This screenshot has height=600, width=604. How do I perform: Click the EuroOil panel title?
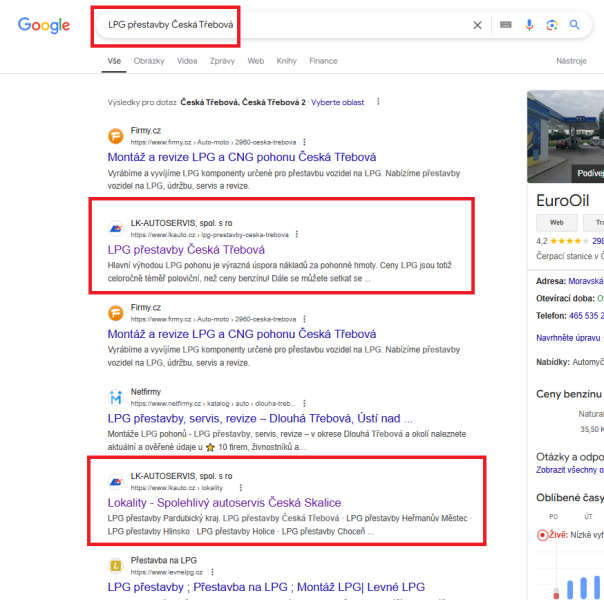[x=562, y=201]
